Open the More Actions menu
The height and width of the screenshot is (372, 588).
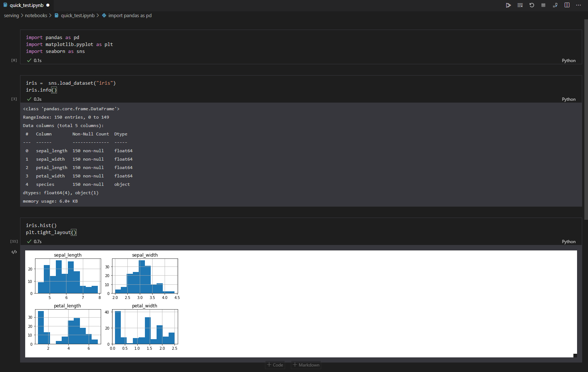point(579,5)
